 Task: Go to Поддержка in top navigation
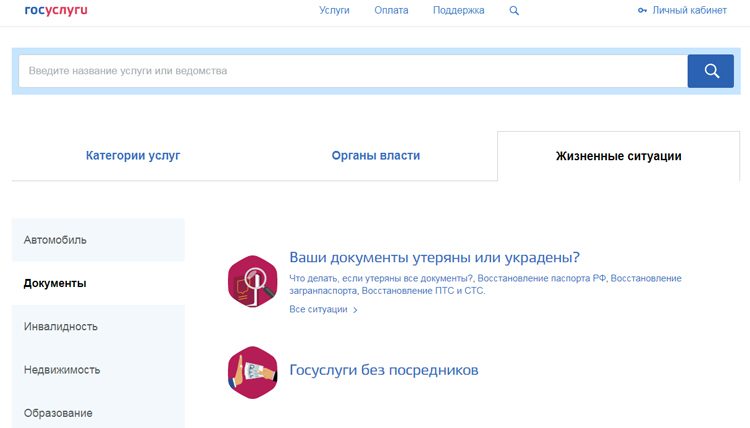tap(459, 11)
